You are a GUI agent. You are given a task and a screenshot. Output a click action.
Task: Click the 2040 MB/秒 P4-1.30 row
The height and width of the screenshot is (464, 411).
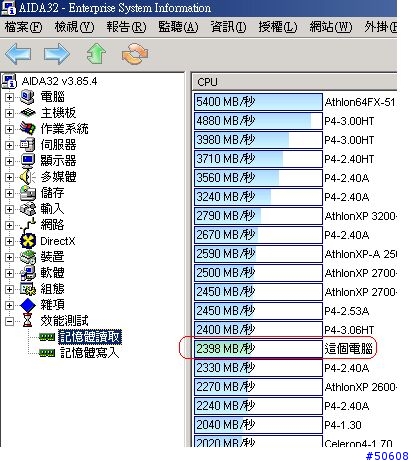pyautogui.click(x=295, y=425)
